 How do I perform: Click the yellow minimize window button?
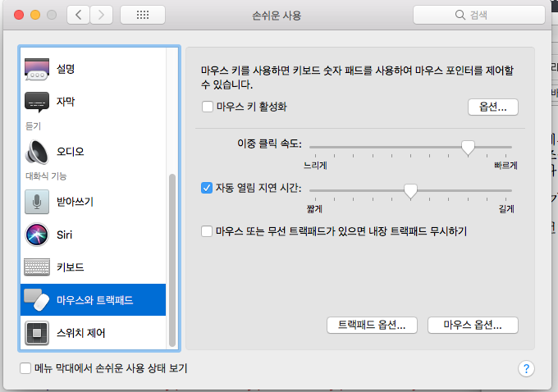click(35, 15)
